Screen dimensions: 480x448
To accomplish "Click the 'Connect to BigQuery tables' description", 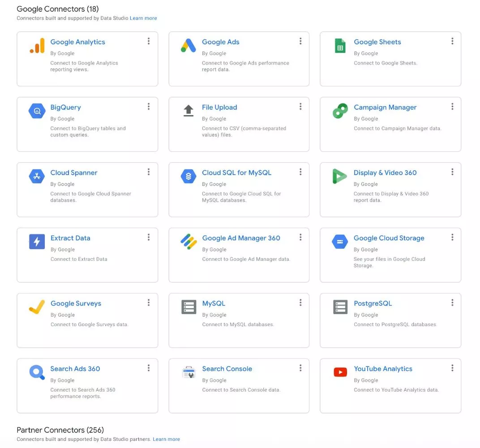I will tap(88, 132).
